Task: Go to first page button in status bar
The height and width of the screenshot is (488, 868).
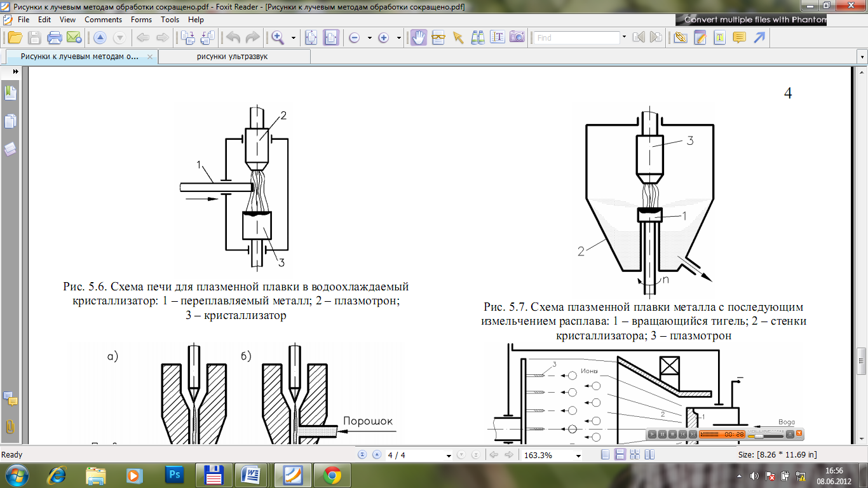Action: [x=362, y=455]
